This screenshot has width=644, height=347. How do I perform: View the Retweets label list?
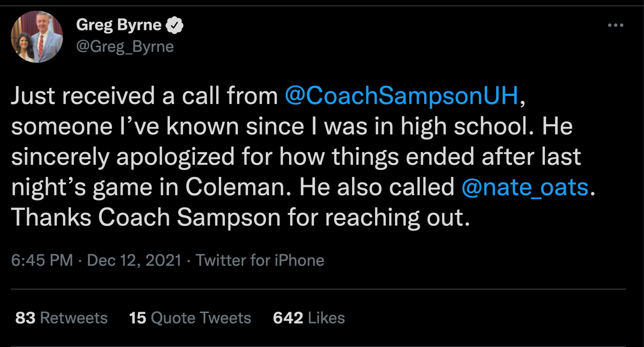click(74, 318)
